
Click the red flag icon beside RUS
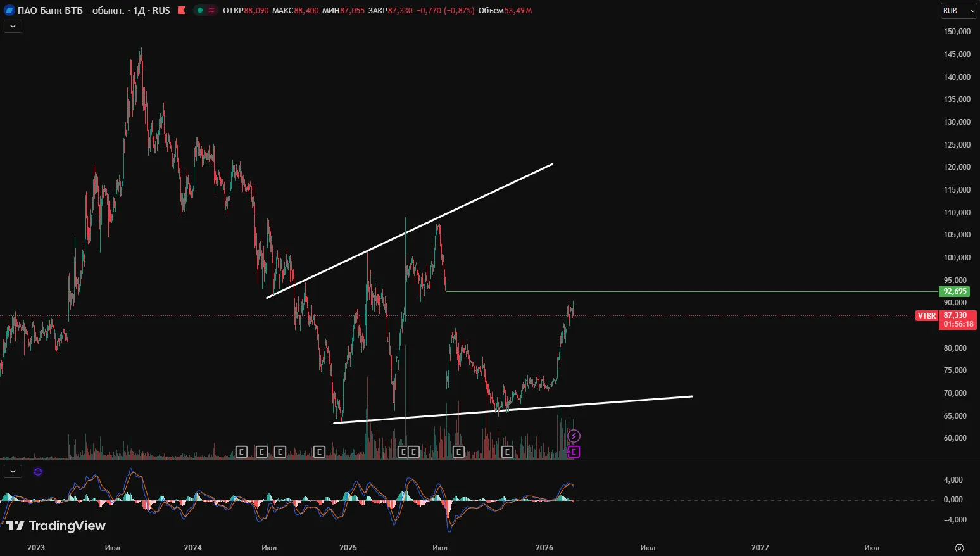[182, 10]
